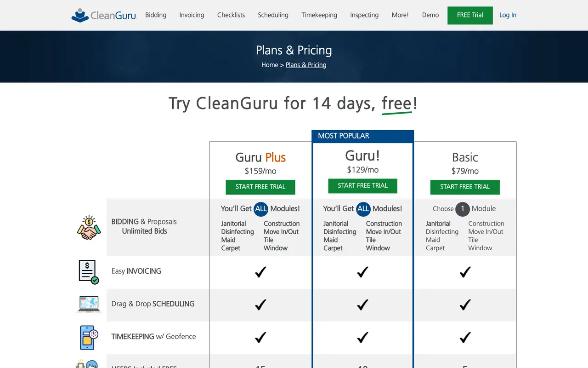
Task: Click invoicing checkmark under Basic
Action: 465,272
